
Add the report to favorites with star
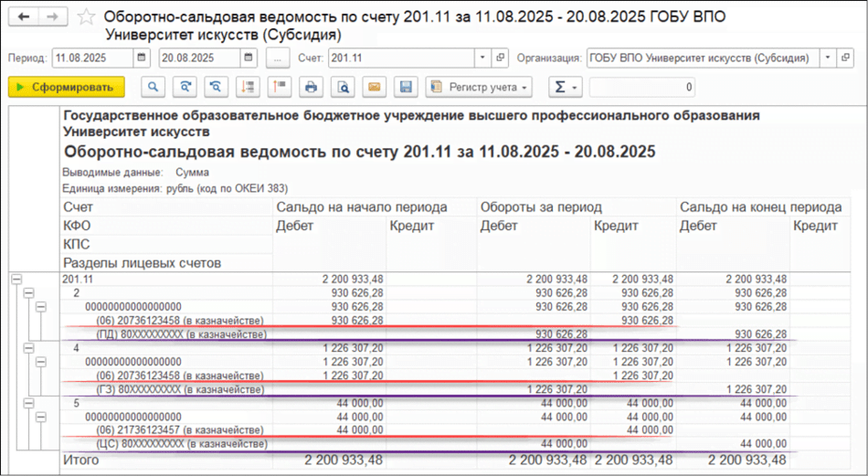86,17
